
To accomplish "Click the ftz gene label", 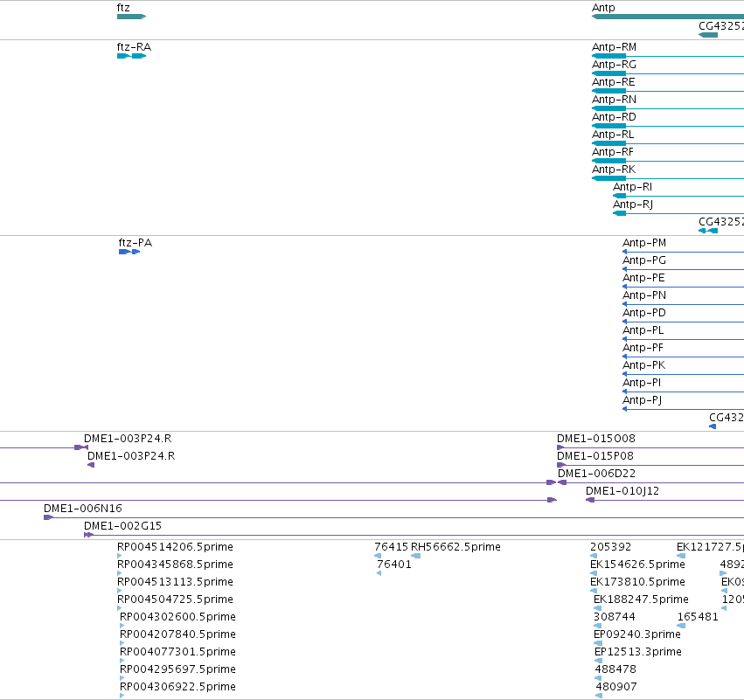I will click(x=123, y=8).
